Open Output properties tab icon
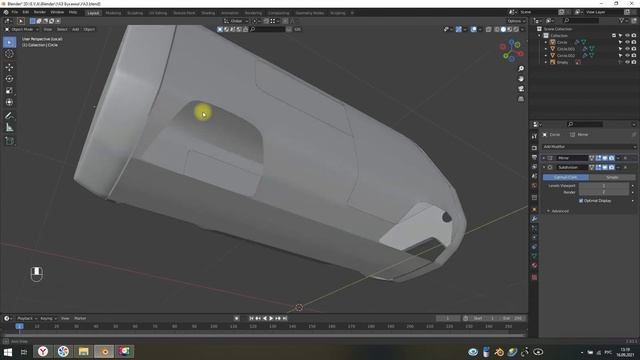640x360 pixels. tap(534, 158)
